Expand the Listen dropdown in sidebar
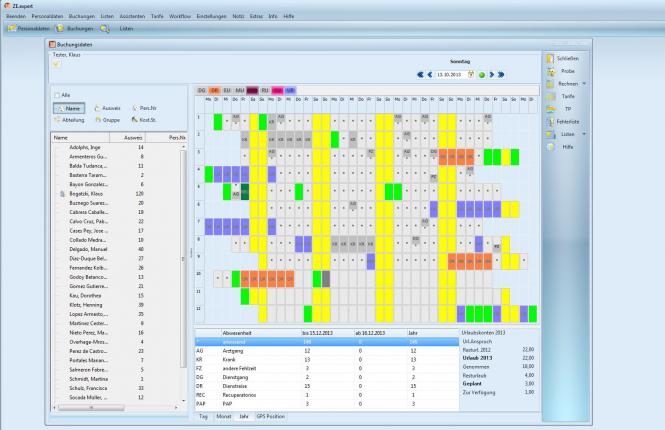The height and width of the screenshot is (430, 665). pyautogui.click(x=583, y=133)
